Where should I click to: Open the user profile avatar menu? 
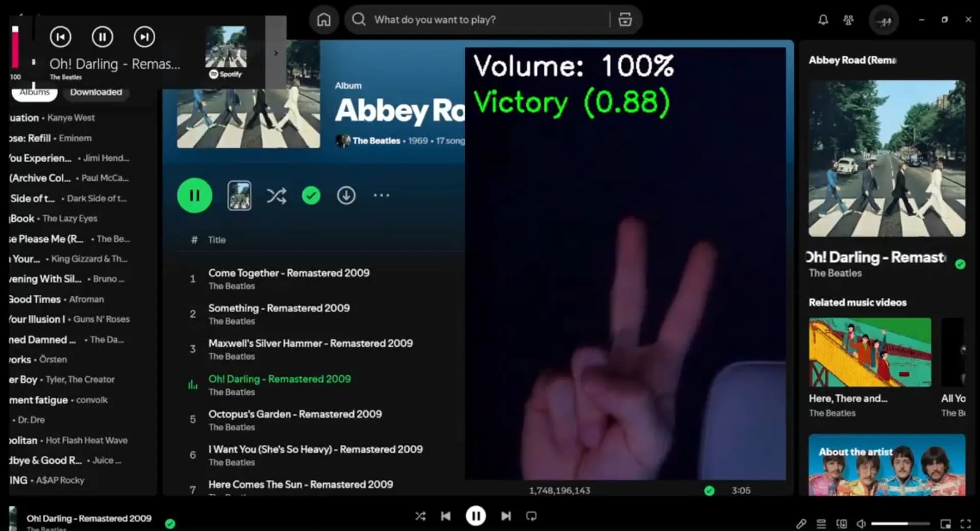click(884, 20)
